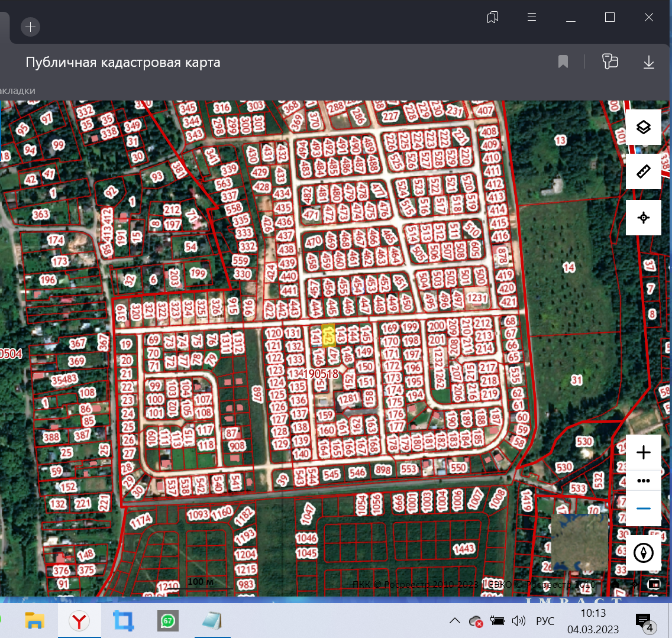This screenshot has height=638, width=672.
Task: Switch keyboard language from РУС
Action: point(545,621)
